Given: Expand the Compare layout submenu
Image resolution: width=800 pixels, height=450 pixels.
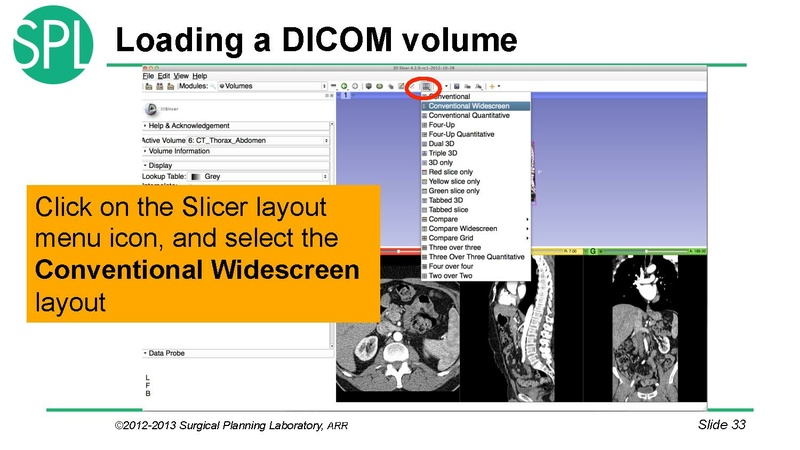Looking at the screenshot, I should 476,219.
